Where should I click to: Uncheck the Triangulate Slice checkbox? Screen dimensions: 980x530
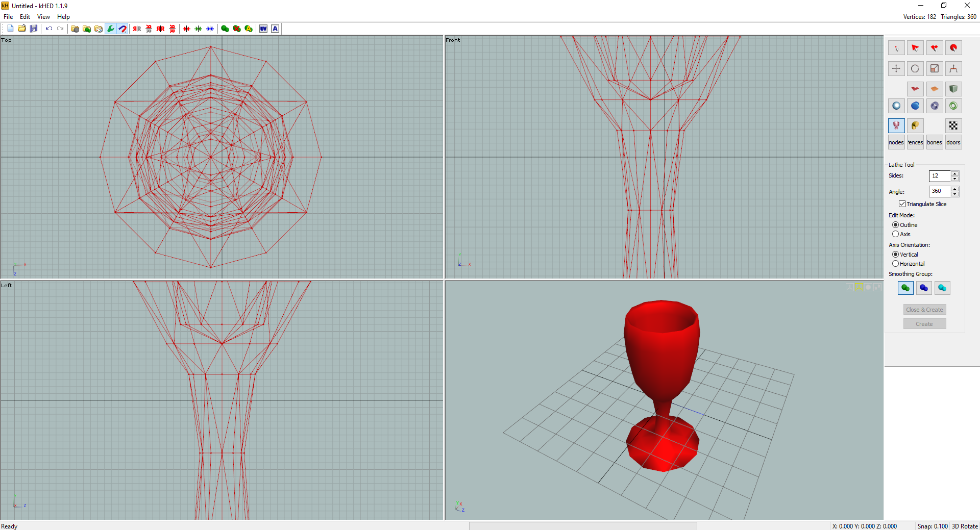pyautogui.click(x=902, y=204)
